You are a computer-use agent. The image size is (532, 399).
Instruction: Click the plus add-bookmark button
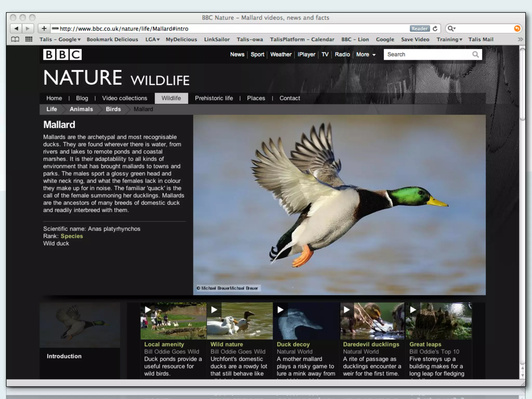tap(44, 29)
